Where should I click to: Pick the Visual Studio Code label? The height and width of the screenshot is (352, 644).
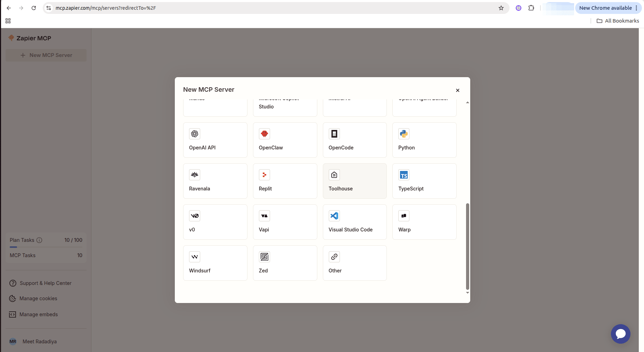pos(351,230)
